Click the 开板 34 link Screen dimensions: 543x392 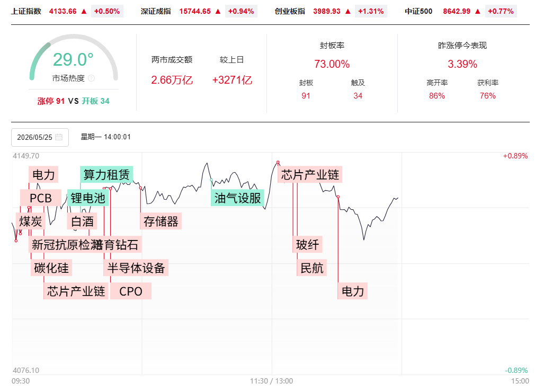95,101
